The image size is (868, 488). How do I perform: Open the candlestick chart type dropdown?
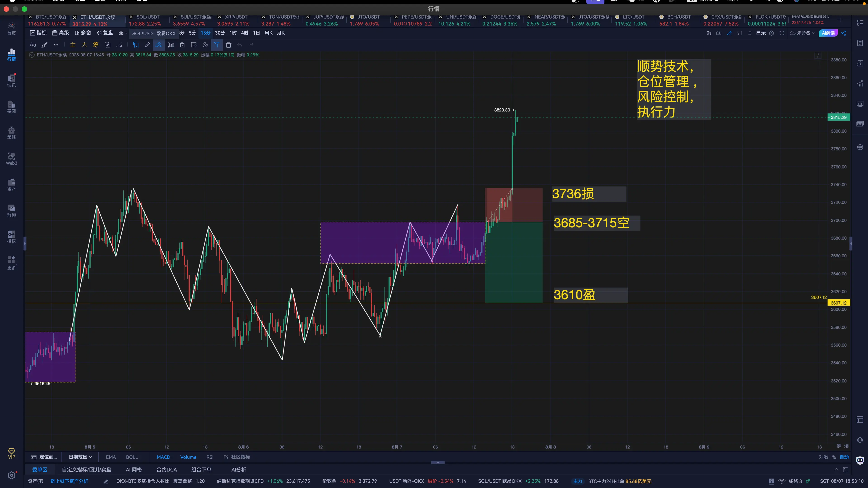[x=123, y=33]
